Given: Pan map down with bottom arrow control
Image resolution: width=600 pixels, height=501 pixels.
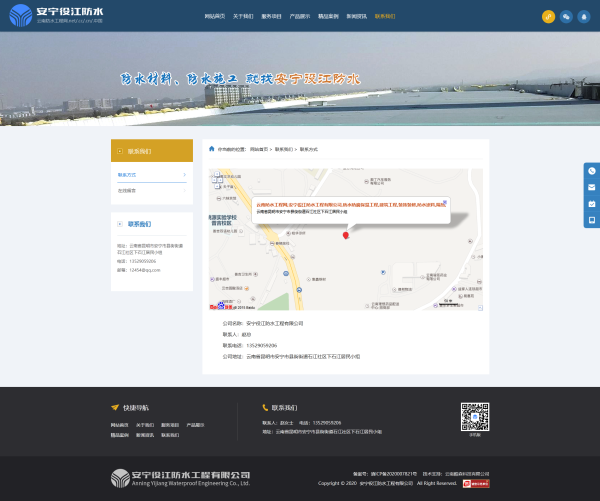Looking at the screenshot, I should 217,186.
